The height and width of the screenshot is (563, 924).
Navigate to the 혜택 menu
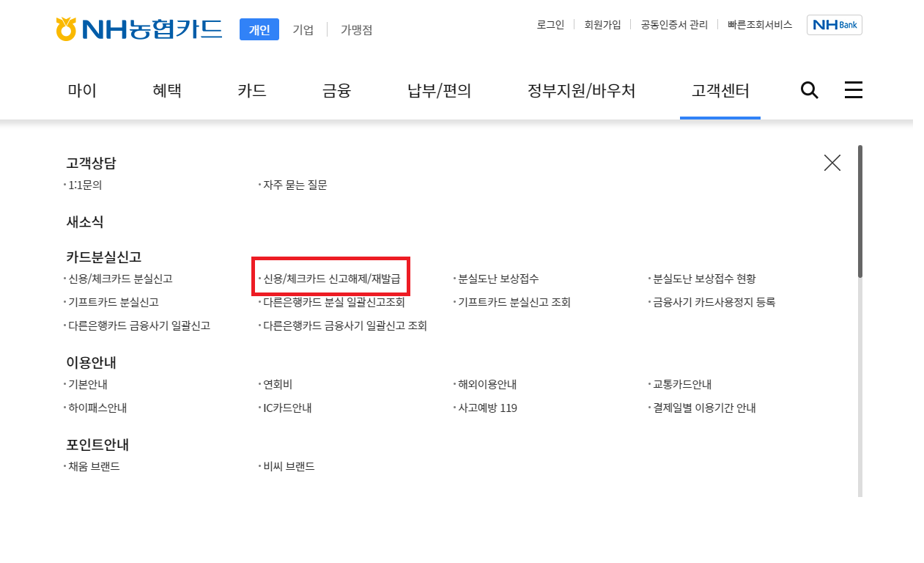point(166,89)
